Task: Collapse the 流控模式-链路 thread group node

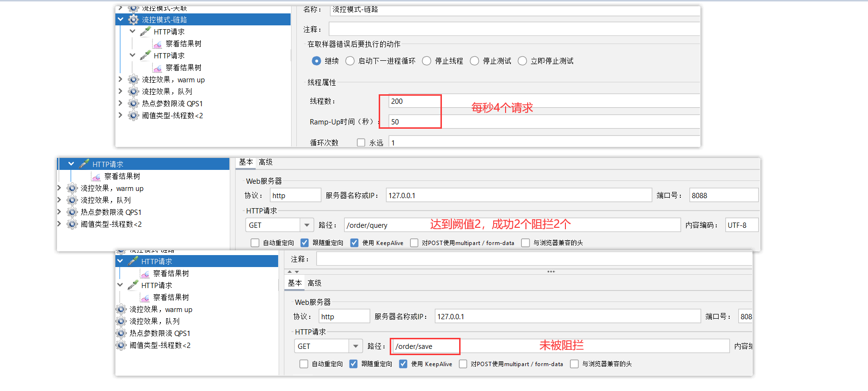Action: point(121,19)
